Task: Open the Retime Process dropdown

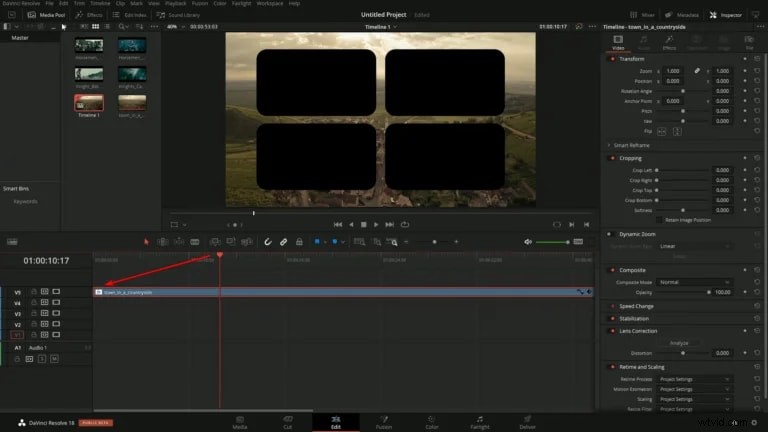Action: pyautogui.click(x=694, y=379)
